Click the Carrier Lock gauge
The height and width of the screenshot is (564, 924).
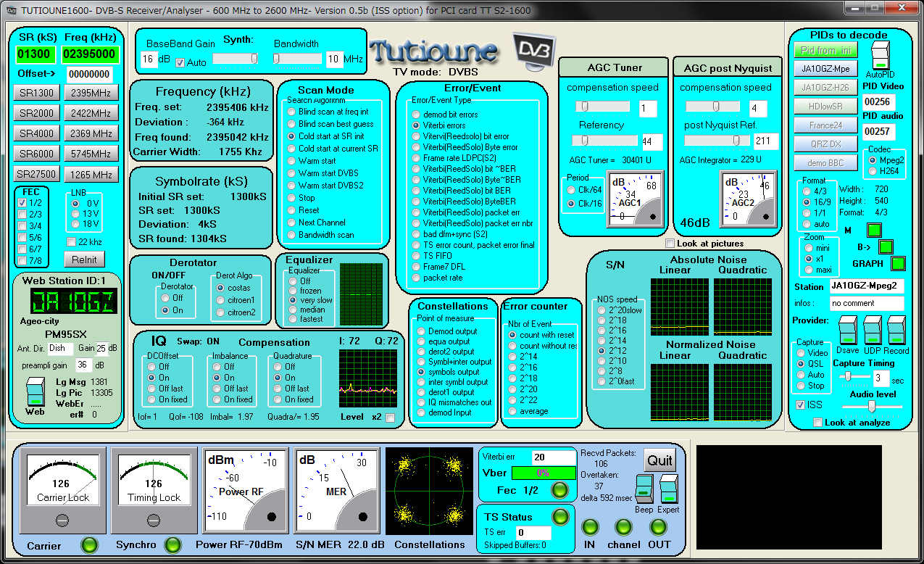pos(62,491)
